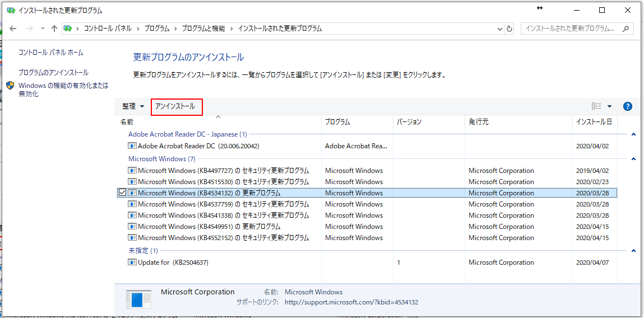Screen dimensions: 644x319
Task: Click install date 2020/04/07 cell
Action: (x=592, y=262)
